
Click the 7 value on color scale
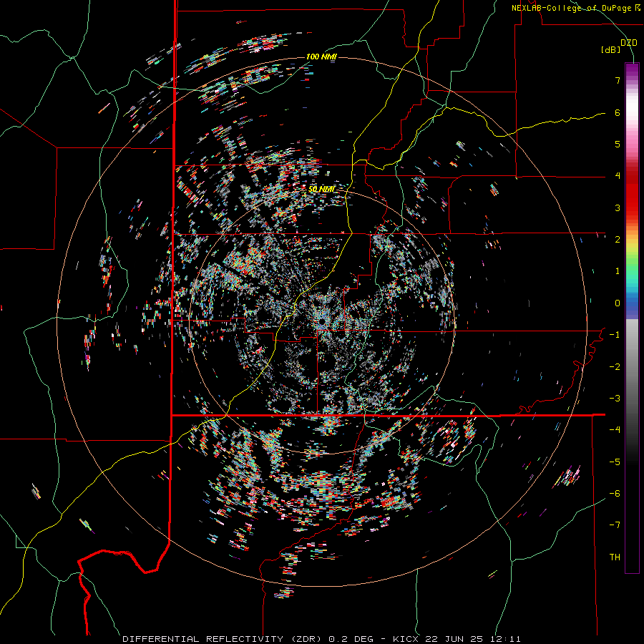[x=618, y=80]
